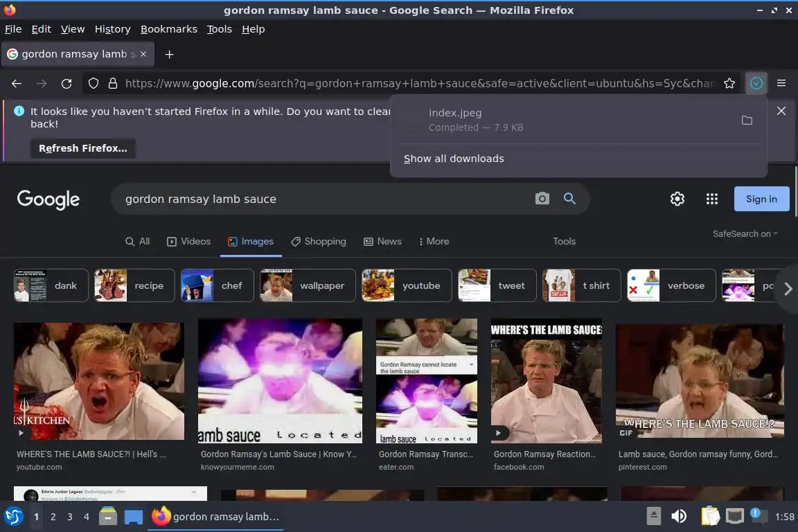Open clipboard manager tray icon
Image resolution: width=798 pixels, height=532 pixels.
tap(710, 516)
